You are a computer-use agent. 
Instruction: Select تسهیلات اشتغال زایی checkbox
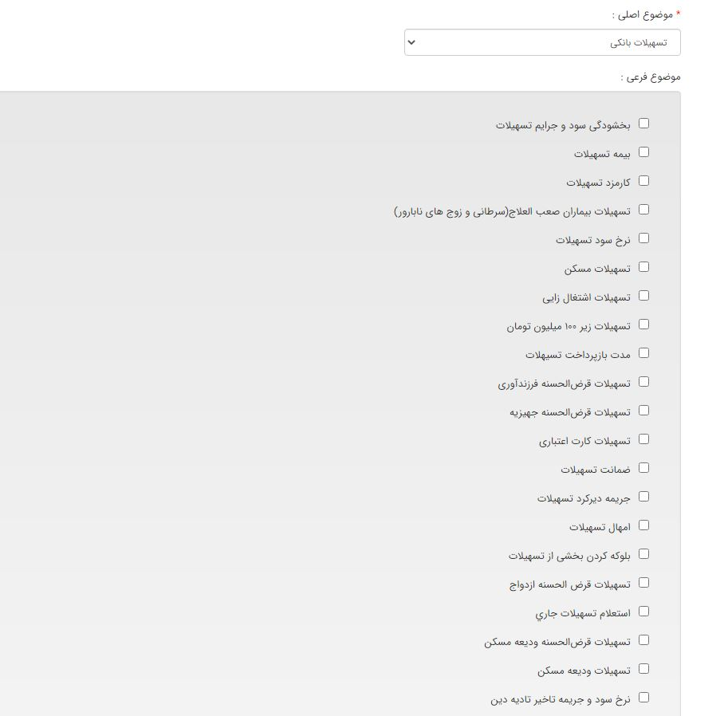coord(644,296)
